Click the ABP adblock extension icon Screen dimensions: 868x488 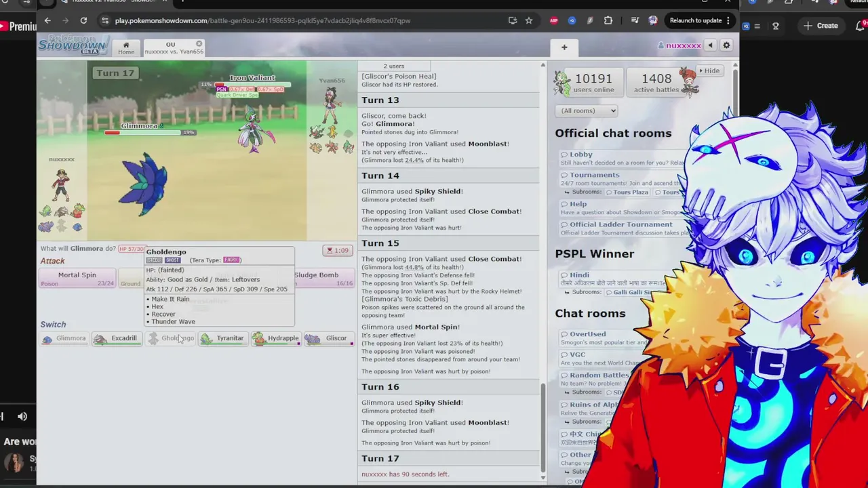(554, 20)
